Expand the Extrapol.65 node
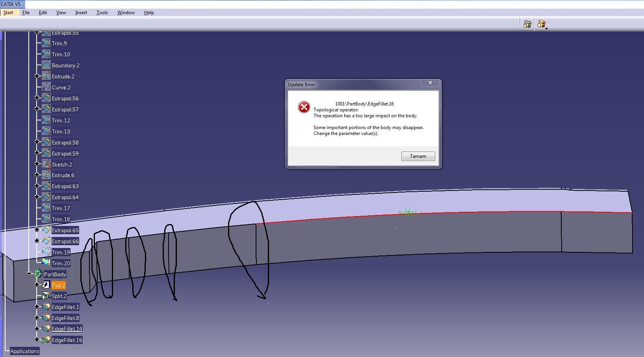This screenshot has height=357, width=644. click(37, 229)
